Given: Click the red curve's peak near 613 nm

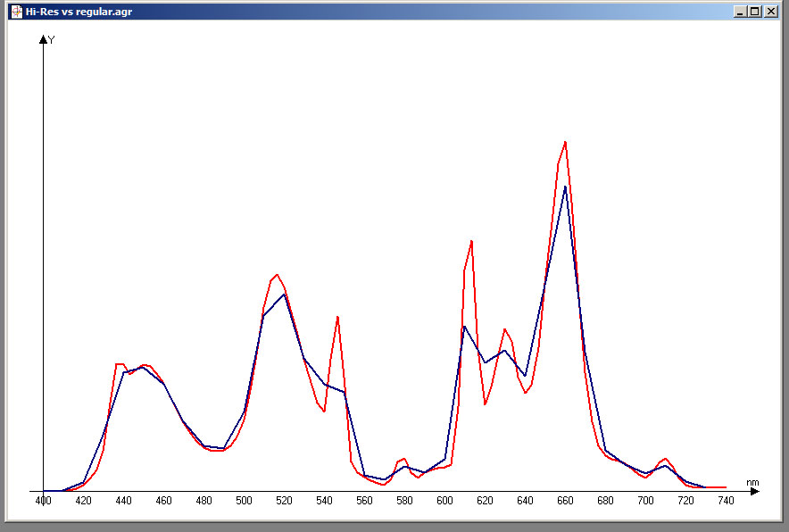Looking at the screenshot, I should pos(471,242).
